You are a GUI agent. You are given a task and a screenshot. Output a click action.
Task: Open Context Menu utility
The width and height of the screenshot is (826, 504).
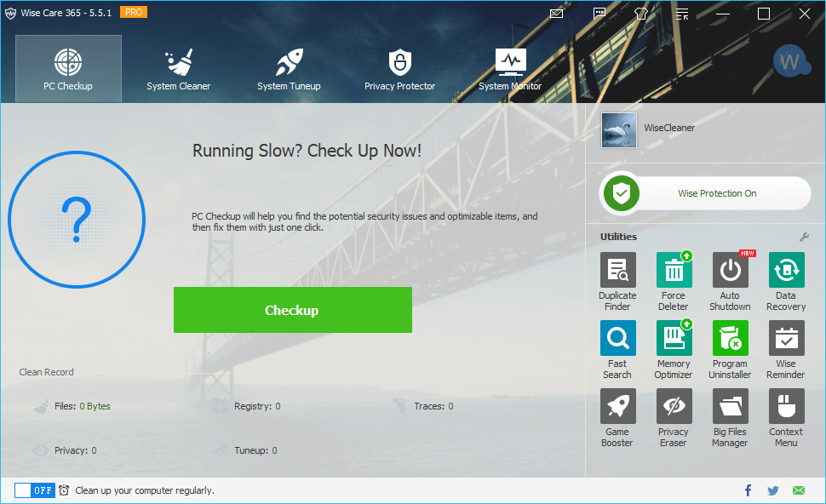click(x=786, y=418)
